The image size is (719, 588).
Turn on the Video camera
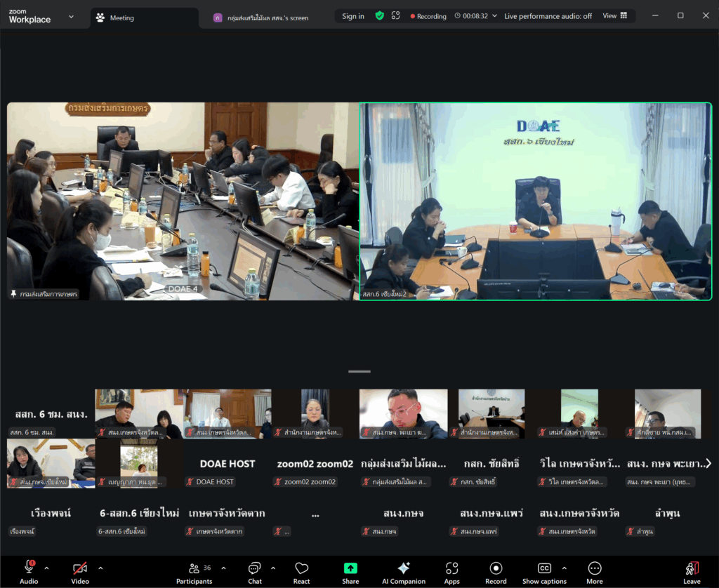[x=80, y=571]
